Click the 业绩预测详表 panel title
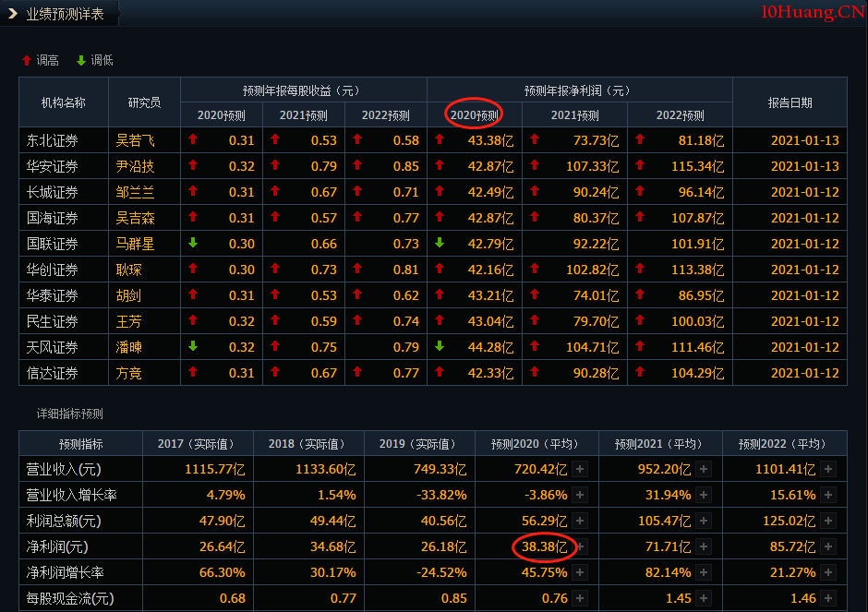The height and width of the screenshot is (612, 868). (66, 14)
